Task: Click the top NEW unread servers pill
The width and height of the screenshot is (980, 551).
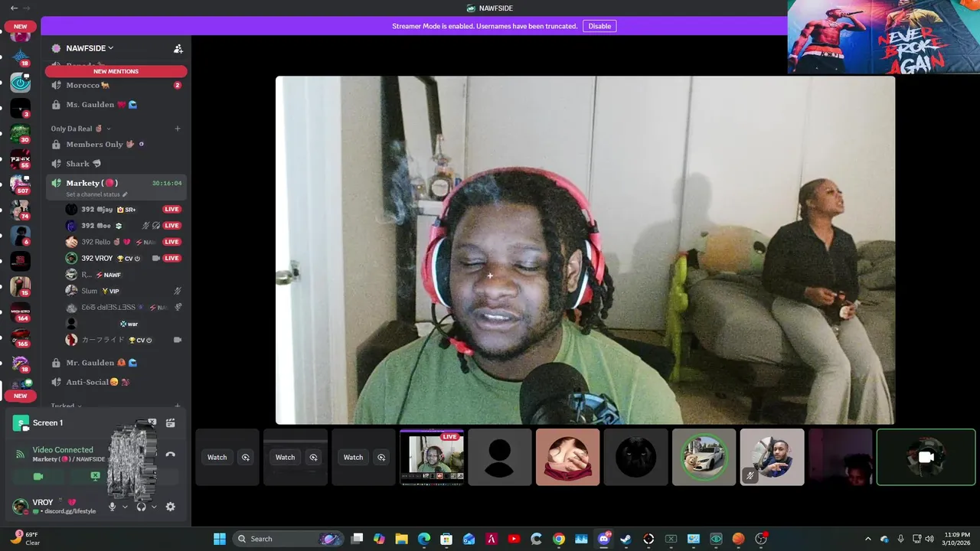Action: (x=20, y=27)
